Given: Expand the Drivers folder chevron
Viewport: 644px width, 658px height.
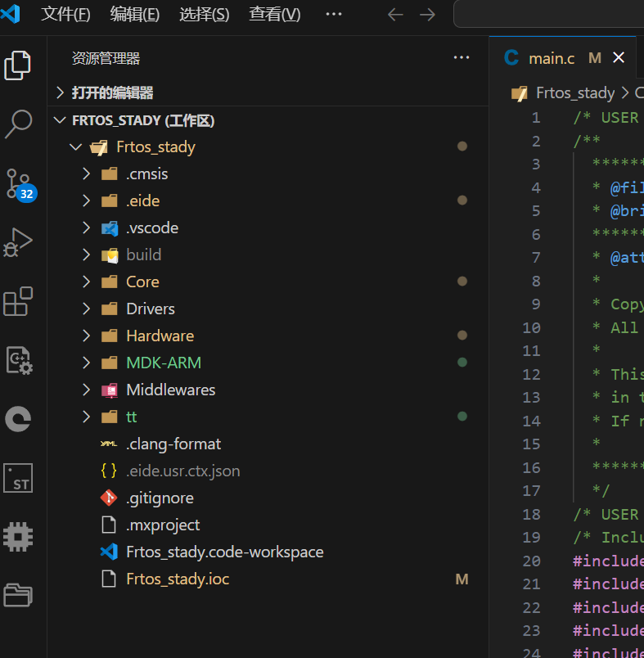Looking at the screenshot, I should 86,309.
